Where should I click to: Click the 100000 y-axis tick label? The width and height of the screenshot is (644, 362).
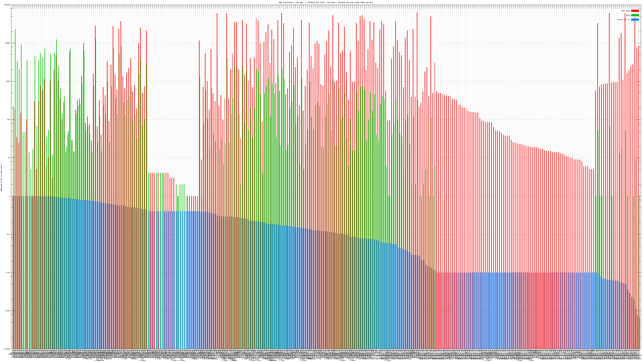click(x=7, y=5)
